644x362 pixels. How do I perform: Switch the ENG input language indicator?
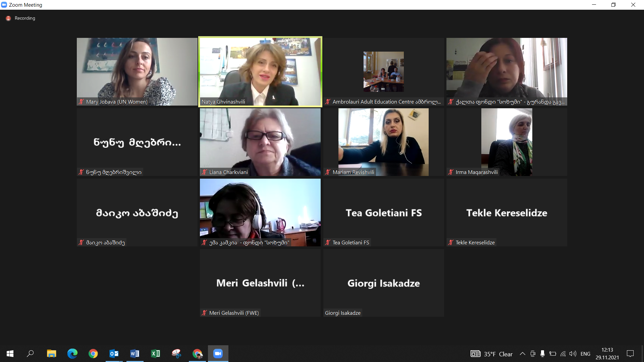point(585,354)
